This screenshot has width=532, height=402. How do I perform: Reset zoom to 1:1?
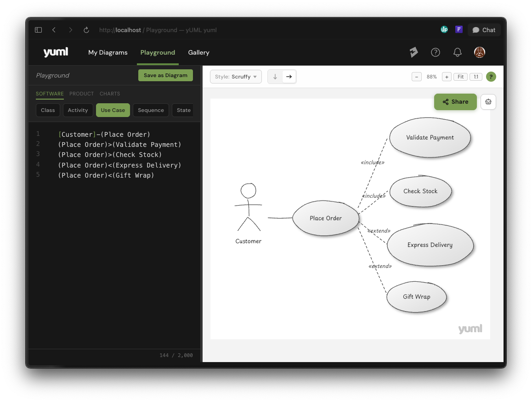(x=476, y=77)
